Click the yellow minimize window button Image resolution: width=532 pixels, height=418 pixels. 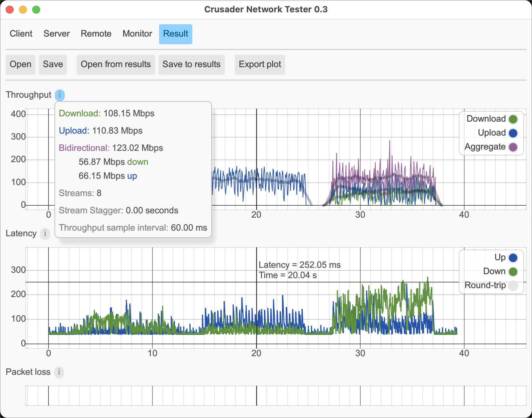click(x=23, y=10)
